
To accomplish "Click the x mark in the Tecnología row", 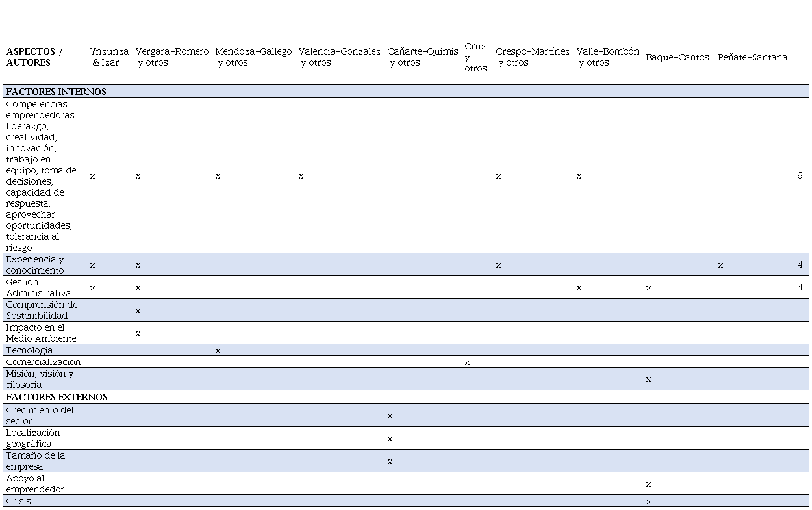I will pyautogui.click(x=218, y=351).
